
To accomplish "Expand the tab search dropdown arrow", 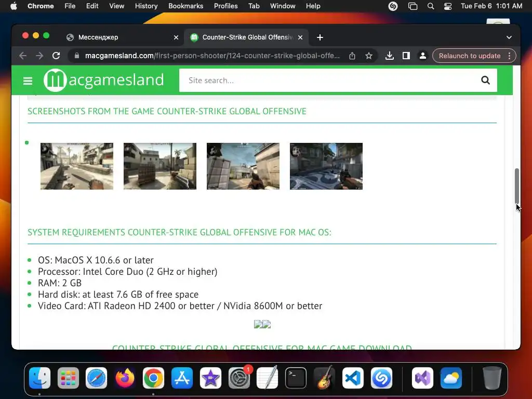I will click(509, 37).
